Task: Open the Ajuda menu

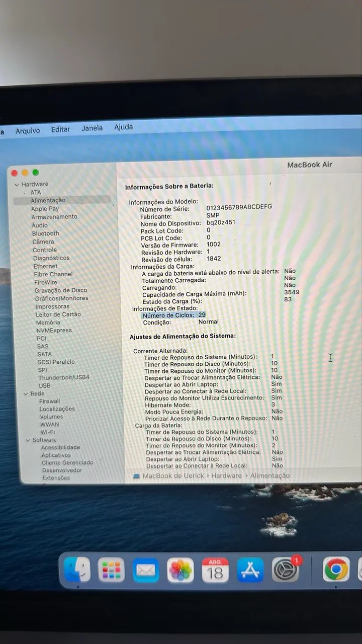Action: [x=124, y=127]
